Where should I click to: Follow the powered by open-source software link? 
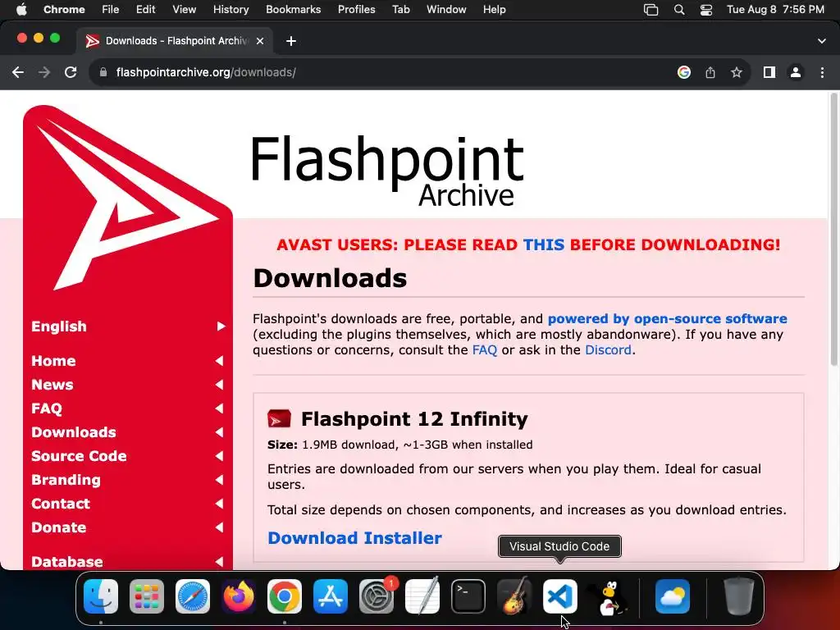668,319
